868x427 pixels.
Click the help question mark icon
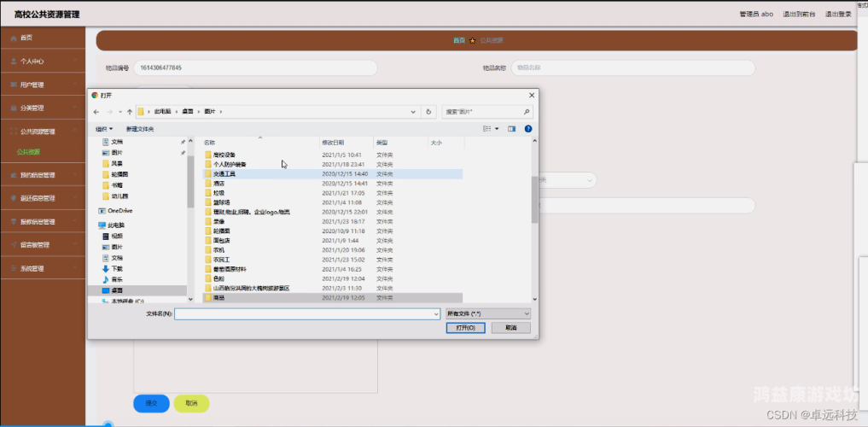point(528,129)
